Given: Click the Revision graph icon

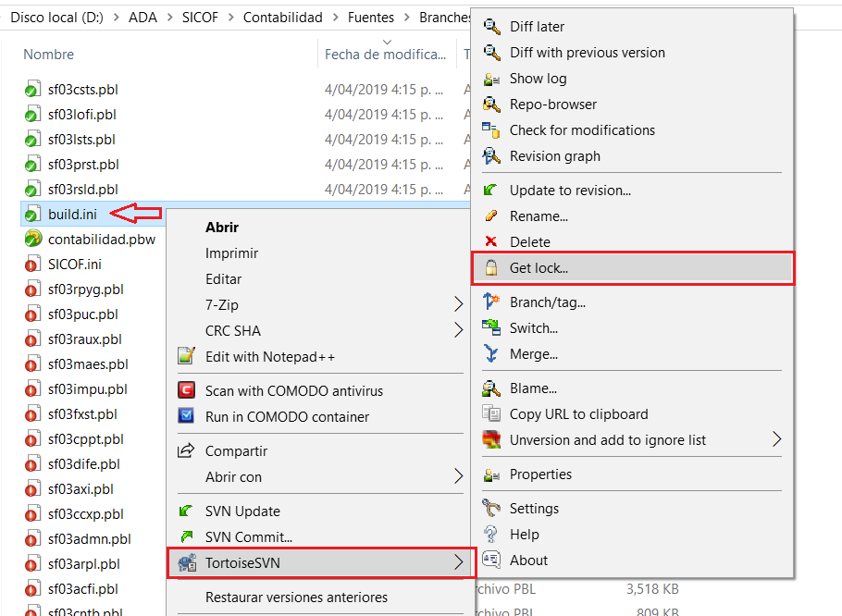Looking at the screenshot, I should point(491,156).
